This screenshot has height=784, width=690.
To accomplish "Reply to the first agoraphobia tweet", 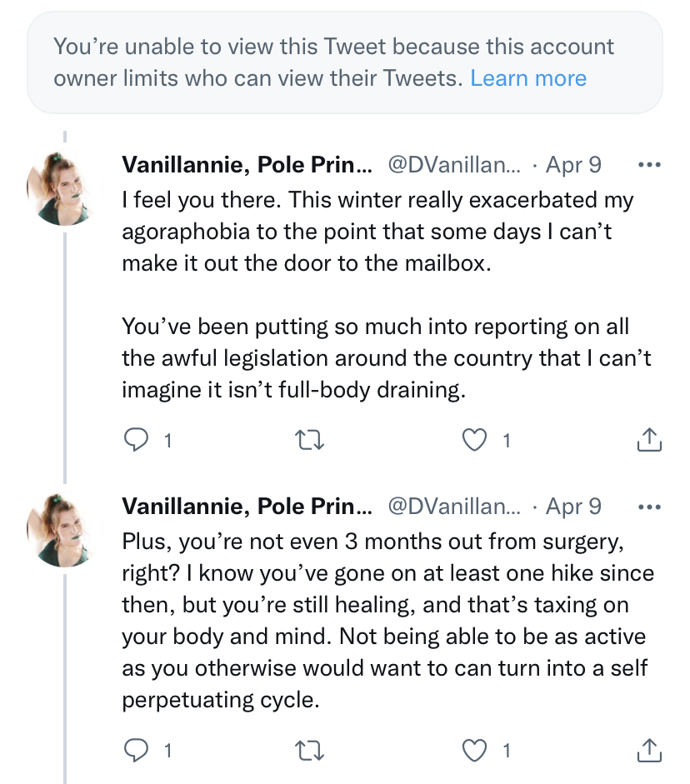I will click(136, 440).
